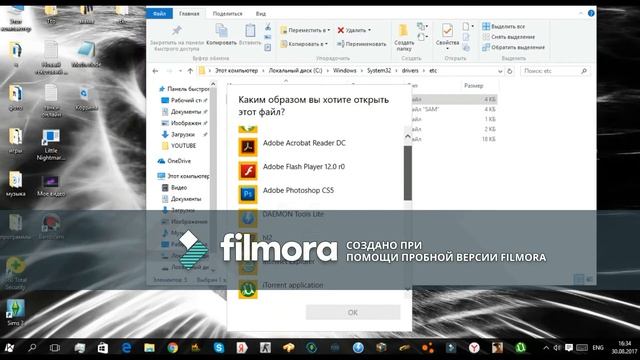Image resolution: width=640 pixels, height=360 pixels.
Task: Expand the address bar history dropdown
Action: (500, 71)
